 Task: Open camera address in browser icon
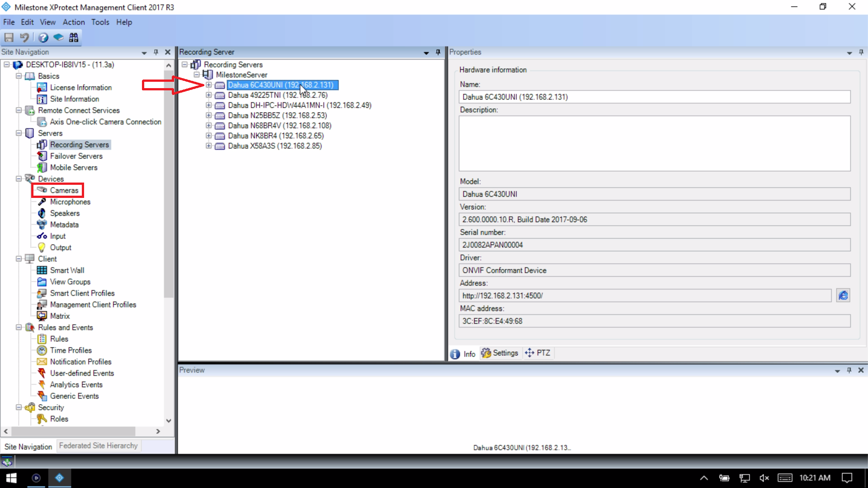pyautogui.click(x=843, y=296)
